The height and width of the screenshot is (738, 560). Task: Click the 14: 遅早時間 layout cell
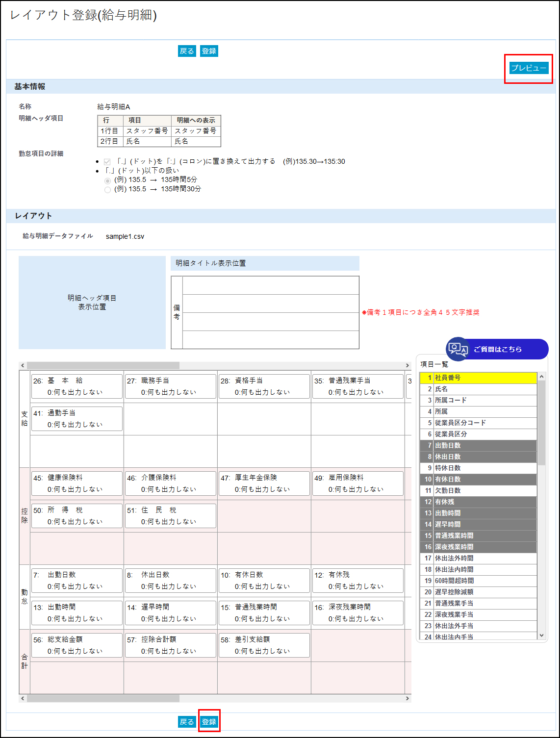pyautogui.click(x=171, y=613)
